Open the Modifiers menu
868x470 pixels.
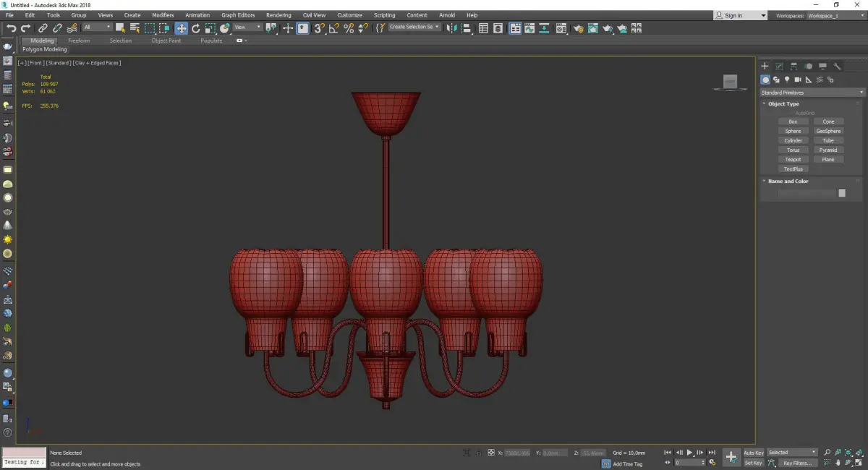coord(163,15)
